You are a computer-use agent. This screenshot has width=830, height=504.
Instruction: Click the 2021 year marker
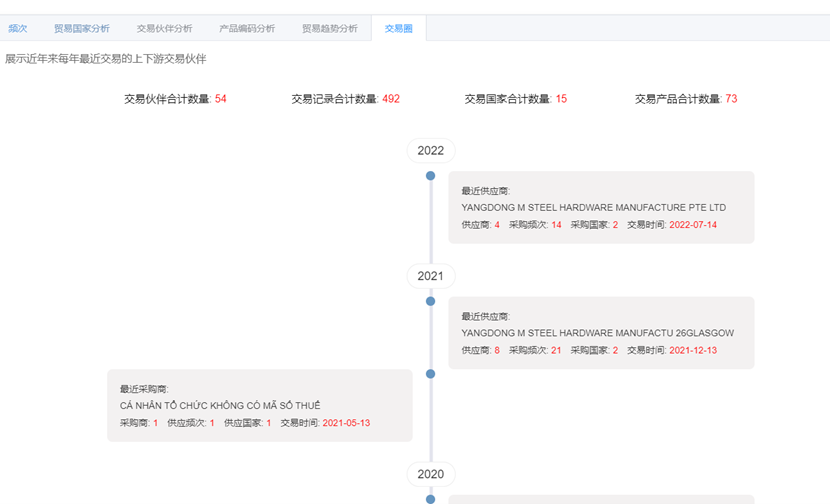tap(430, 276)
